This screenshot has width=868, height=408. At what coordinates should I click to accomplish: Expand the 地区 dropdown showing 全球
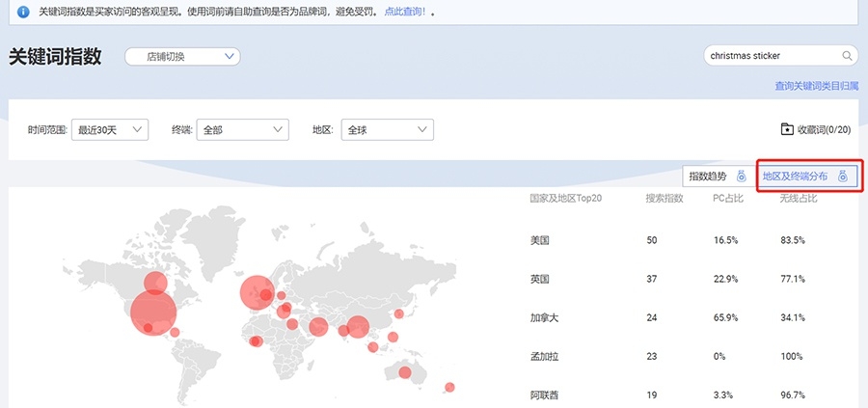(x=385, y=129)
